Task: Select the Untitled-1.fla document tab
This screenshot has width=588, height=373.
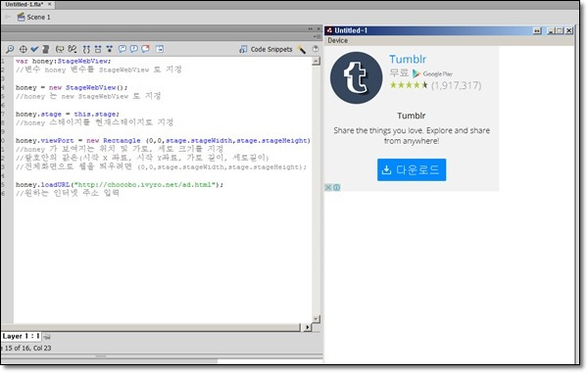Action: (24, 5)
